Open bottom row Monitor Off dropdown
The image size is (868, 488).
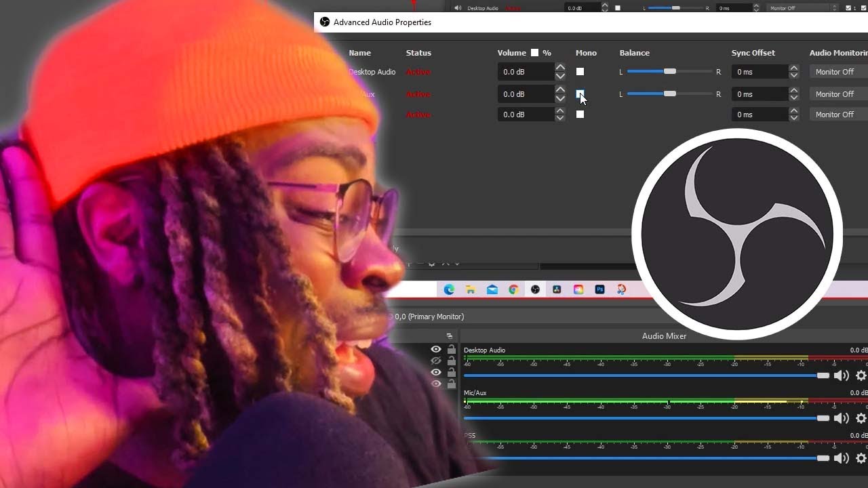839,115
